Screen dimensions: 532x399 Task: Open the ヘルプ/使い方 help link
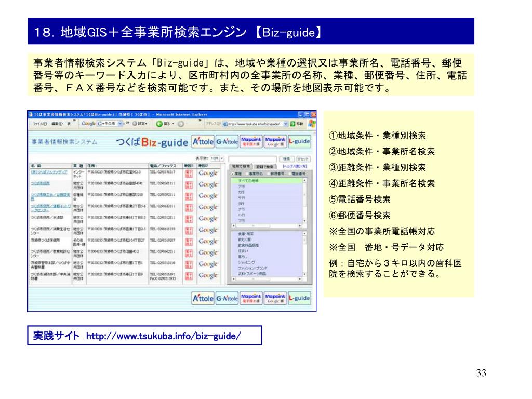point(295,167)
